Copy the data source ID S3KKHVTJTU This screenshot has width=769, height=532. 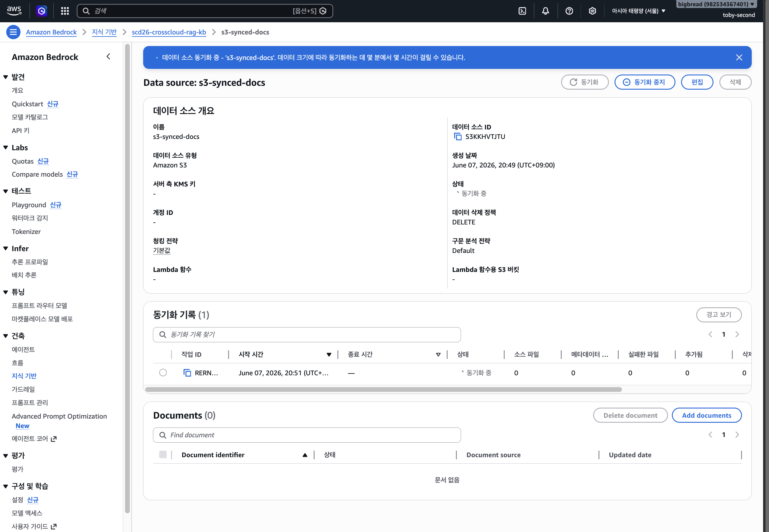pos(457,137)
